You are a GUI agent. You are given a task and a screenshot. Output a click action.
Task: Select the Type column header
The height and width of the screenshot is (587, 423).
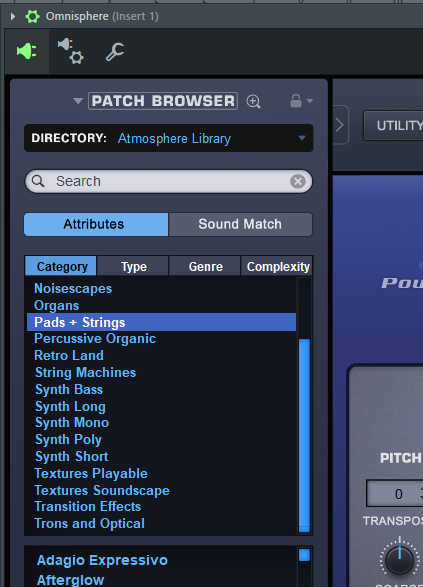pyautogui.click(x=133, y=267)
